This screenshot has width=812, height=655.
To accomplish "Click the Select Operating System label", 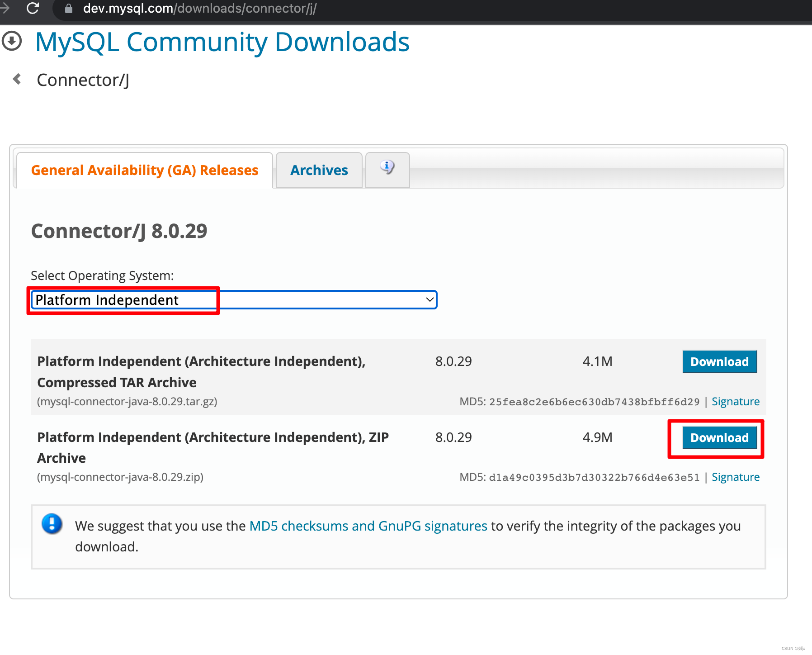I will (x=102, y=275).
